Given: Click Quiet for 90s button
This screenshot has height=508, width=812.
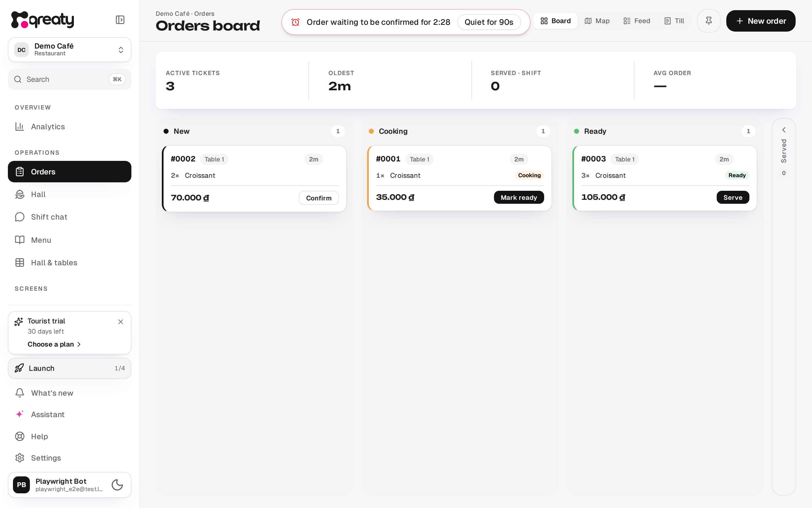Looking at the screenshot, I should coord(489,22).
